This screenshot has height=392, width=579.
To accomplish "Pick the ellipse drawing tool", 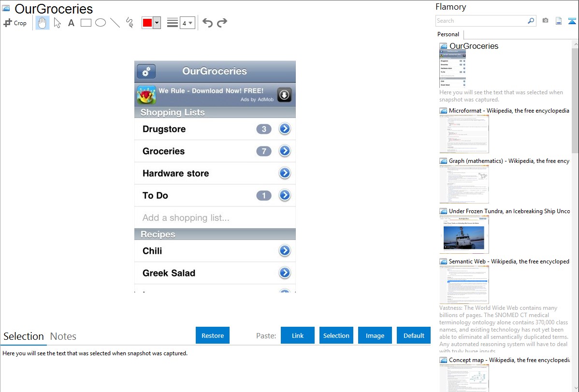I will pyautogui.click(x=101, y=23).
